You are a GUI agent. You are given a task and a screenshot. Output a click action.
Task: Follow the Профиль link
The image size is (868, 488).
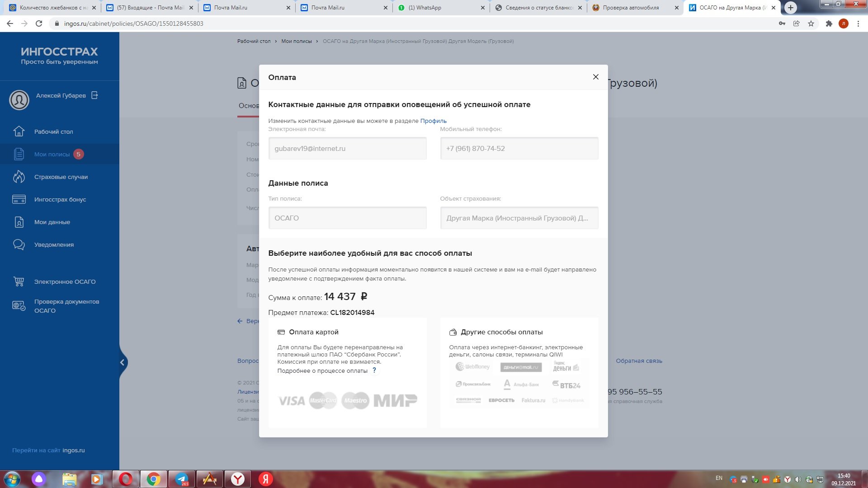point(433,121)
